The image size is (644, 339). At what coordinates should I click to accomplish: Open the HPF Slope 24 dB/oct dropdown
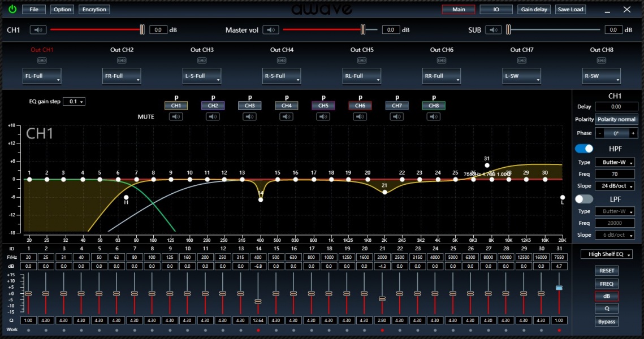pyautogui.click(x=615, y=186)
